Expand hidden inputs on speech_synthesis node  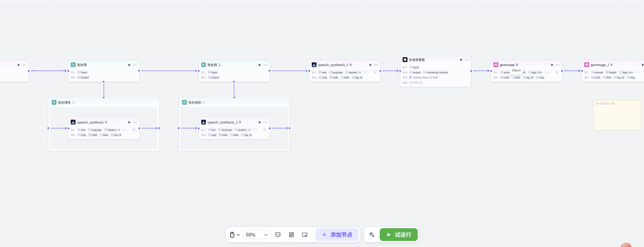134,129
